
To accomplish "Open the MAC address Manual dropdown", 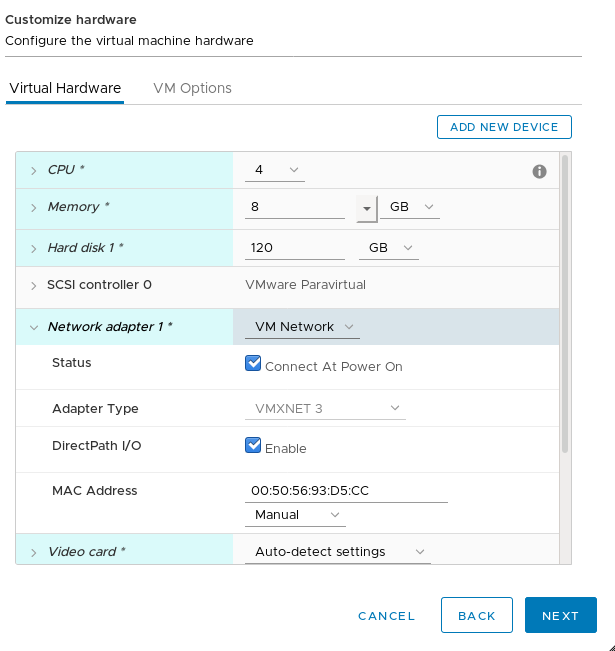I will [294, 515].
